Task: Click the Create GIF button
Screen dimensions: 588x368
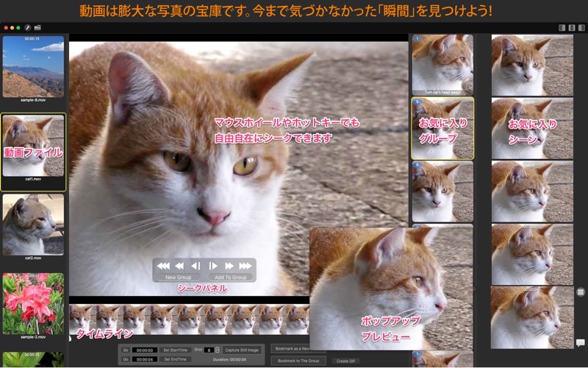Action: 345,361
